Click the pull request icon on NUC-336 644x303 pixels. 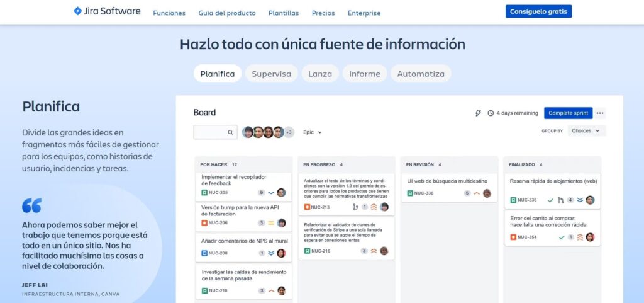[560, 200]
